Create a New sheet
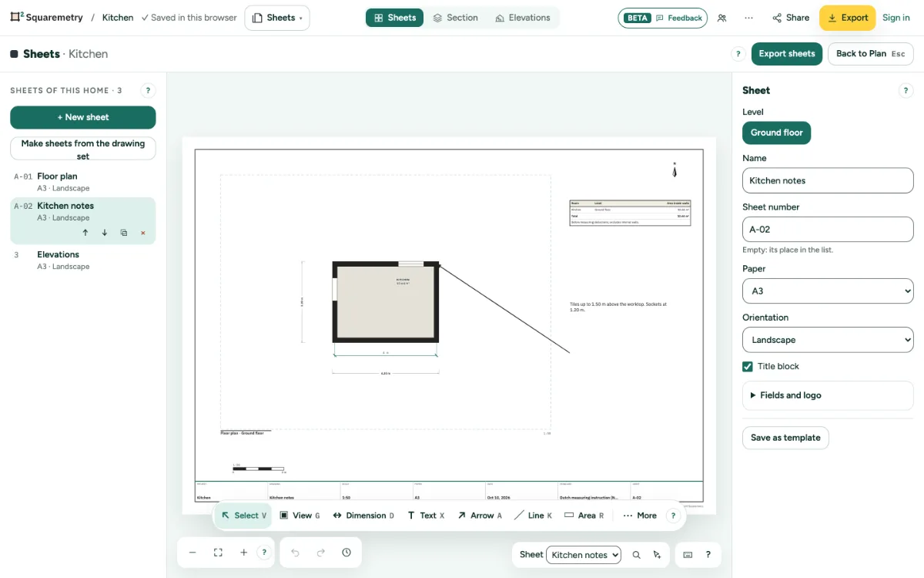This screenshot has width=924, height=578. click(83, 117)
